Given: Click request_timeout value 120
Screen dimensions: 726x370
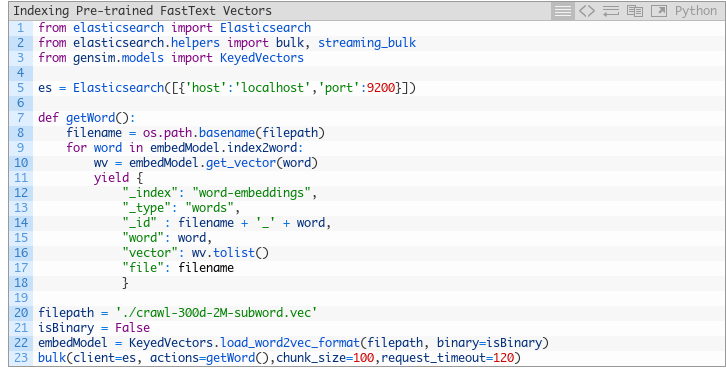Looking at the screenshot, I should tap(503, 357).
